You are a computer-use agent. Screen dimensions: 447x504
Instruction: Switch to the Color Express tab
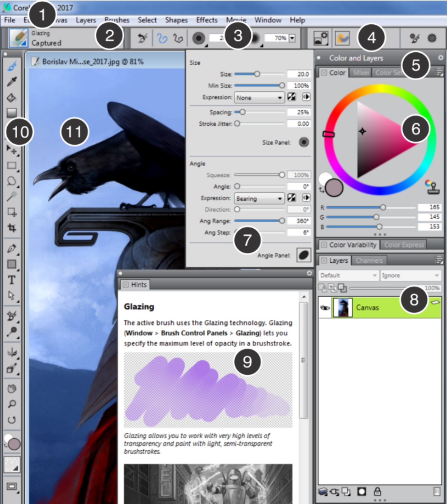pyautogui.click(x=404, y=244)
